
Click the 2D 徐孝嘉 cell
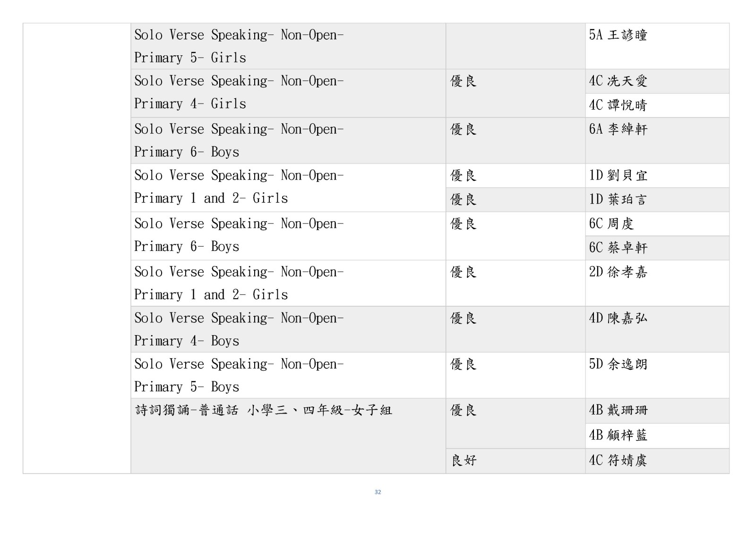[618, 272]
